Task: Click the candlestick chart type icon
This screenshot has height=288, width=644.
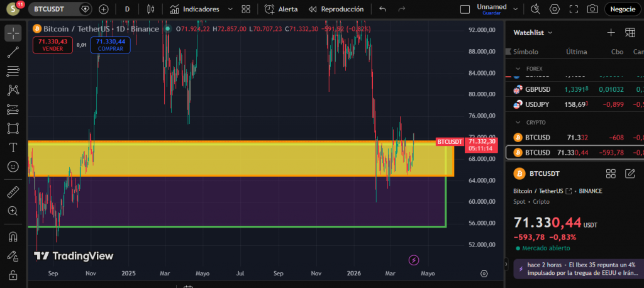Action: click(x=149, y=9)
